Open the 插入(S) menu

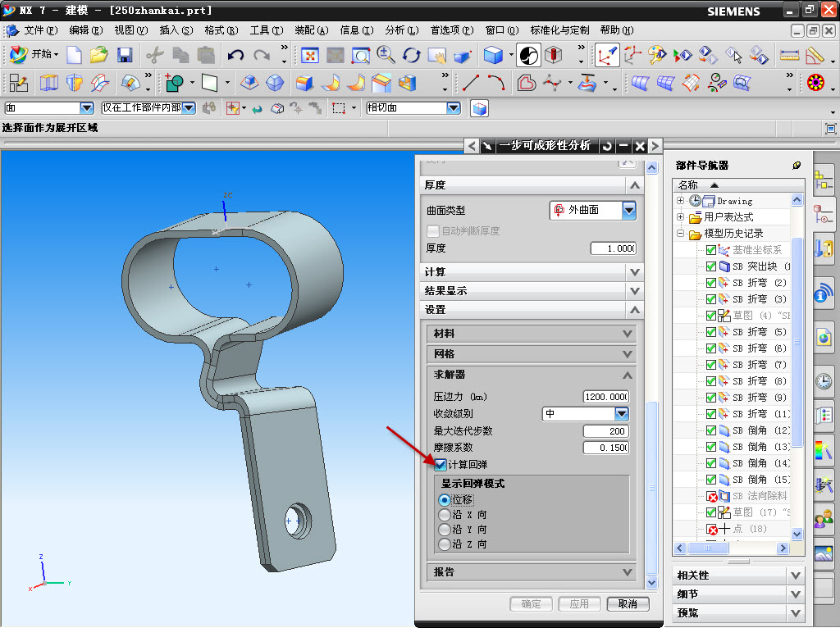coord(176,30)
